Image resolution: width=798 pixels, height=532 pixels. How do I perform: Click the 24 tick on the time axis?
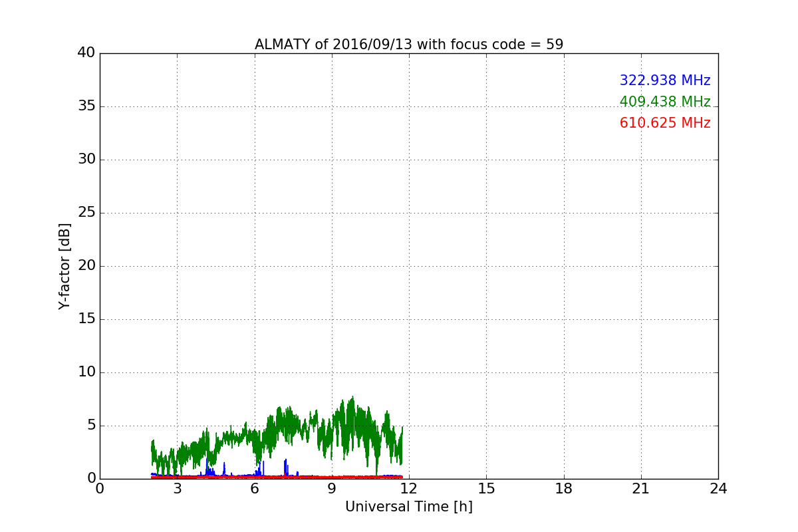[x=718, y=489]
